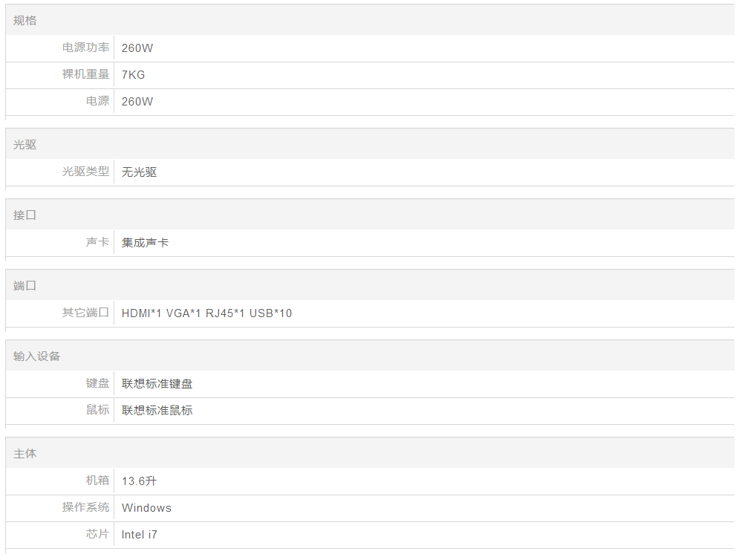Select the 260W value beside 电源功率
The height and width of the screenshot is (560, 747).
[137, 48]
